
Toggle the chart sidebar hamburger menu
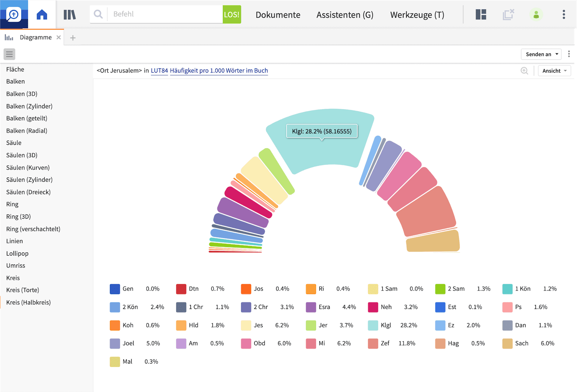10,54
